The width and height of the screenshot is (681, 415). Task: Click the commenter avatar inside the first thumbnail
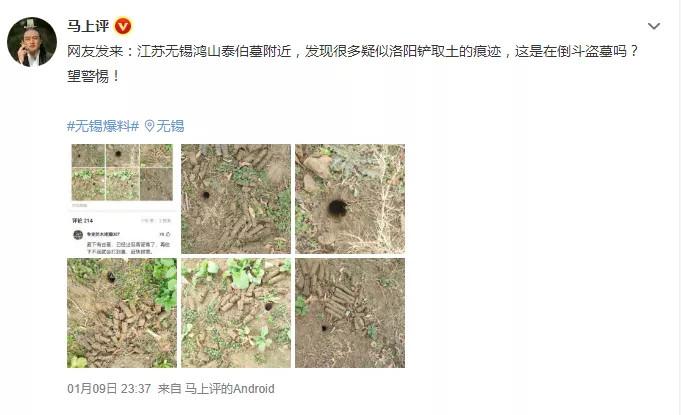[x=78, y=235]
